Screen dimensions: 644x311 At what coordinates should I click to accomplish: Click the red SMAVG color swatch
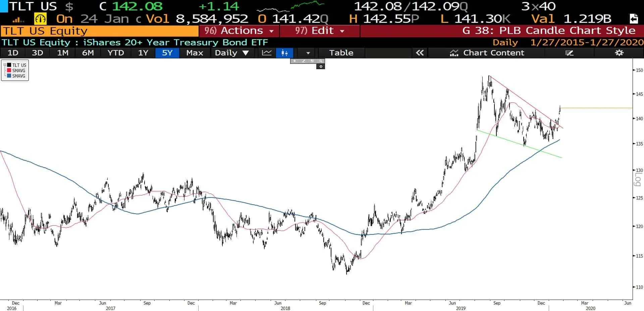pyautogui.click(x=9, y=71)
